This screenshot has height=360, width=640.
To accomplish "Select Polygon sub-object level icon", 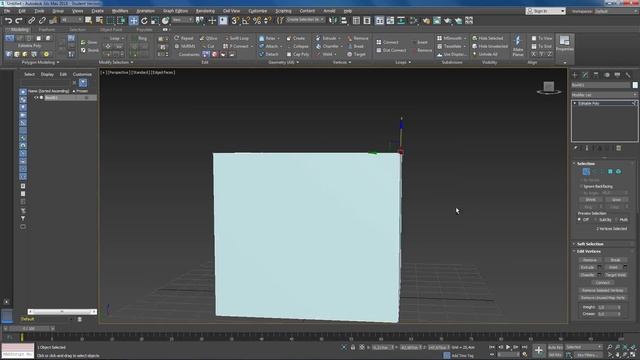I will pyautogui.click(x=610, y=172).
